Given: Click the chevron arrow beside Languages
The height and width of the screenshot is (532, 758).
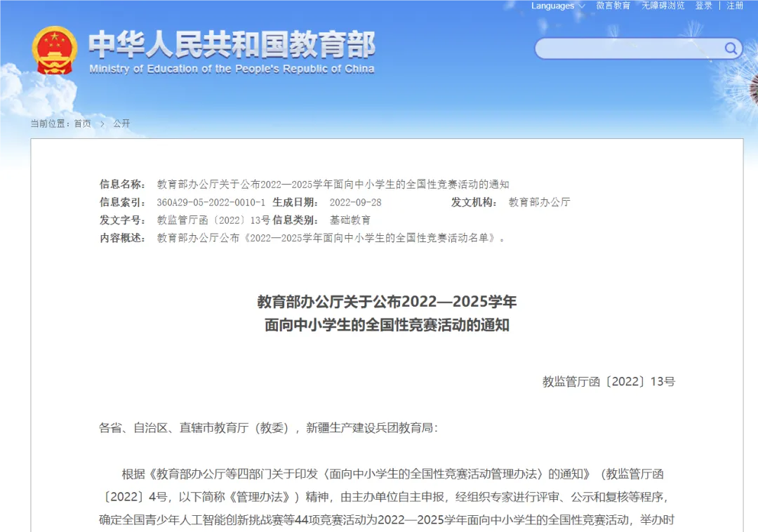Looking at the screenshot, I should click(582, 6).
